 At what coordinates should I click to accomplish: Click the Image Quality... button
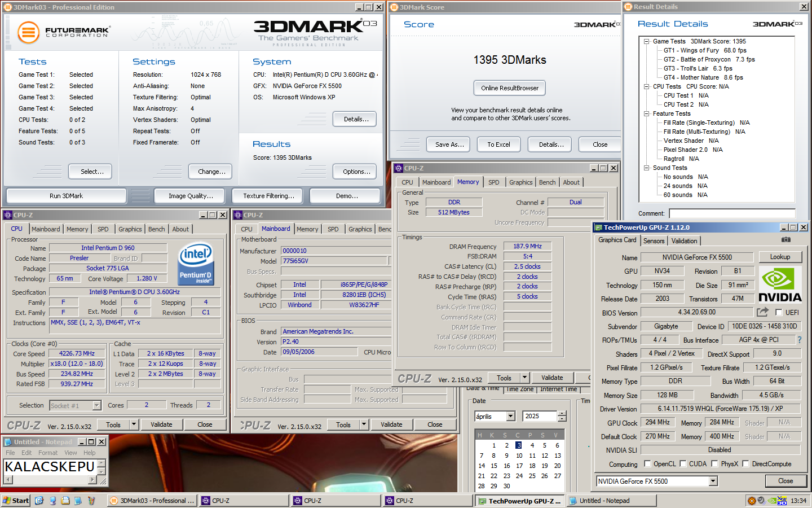(191, 196)
